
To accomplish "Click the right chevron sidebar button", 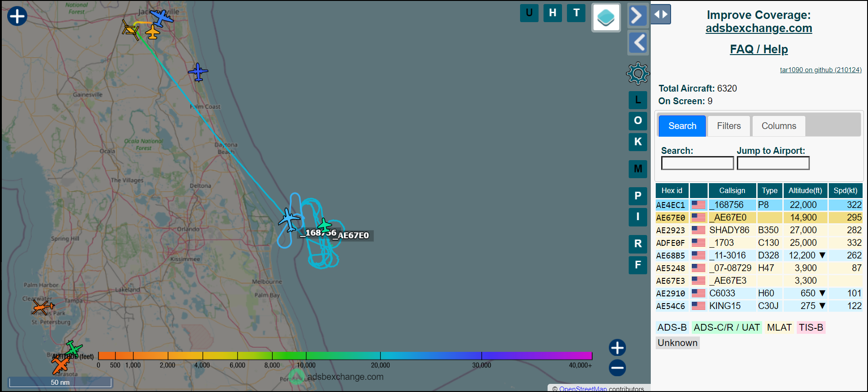I will 637,16.
